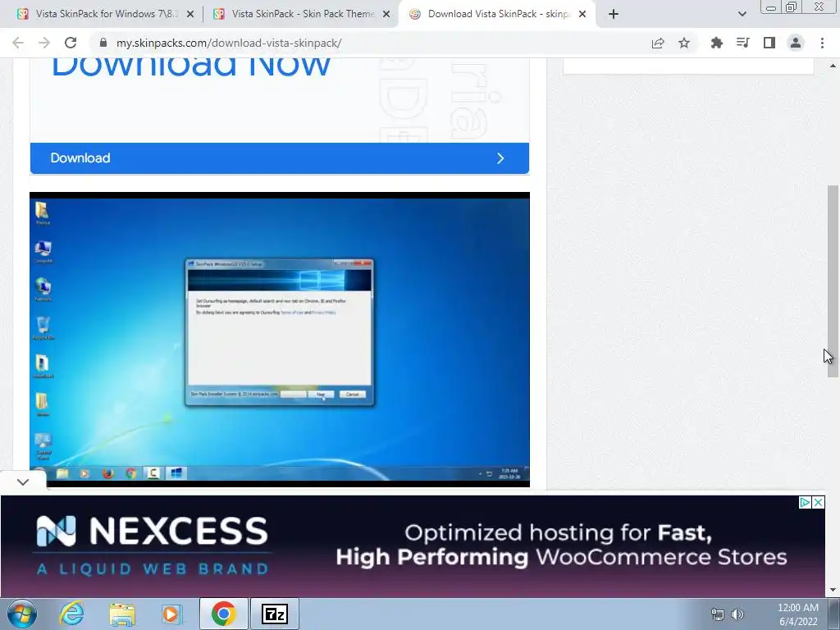840x630 pixels.
Task: Go back to the previous page
Action: [x=18, y=43]
